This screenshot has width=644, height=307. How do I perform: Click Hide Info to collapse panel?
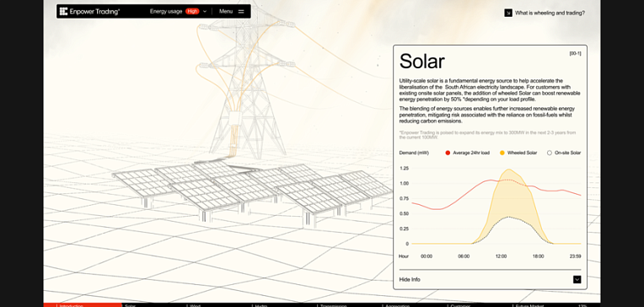pos(410,279)
